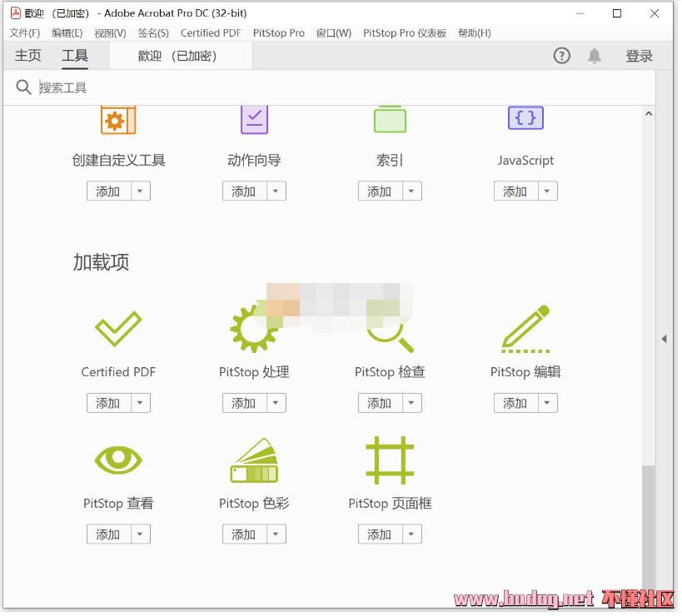Click the PitStop 色彩 label text

255,503
